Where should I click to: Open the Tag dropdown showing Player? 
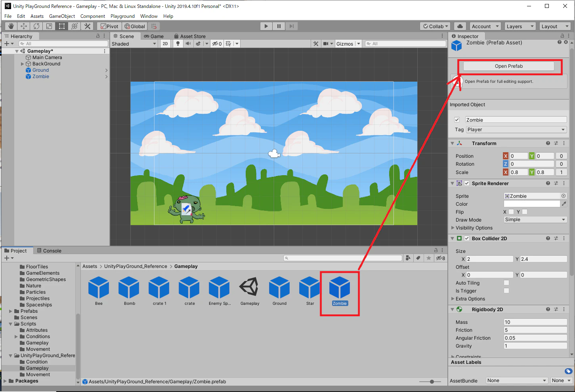(516, 130)
